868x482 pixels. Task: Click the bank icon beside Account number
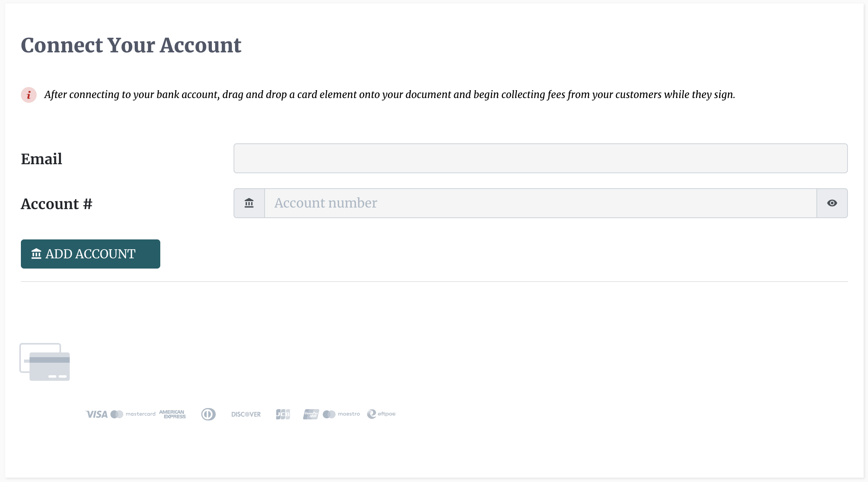point(249,203)
